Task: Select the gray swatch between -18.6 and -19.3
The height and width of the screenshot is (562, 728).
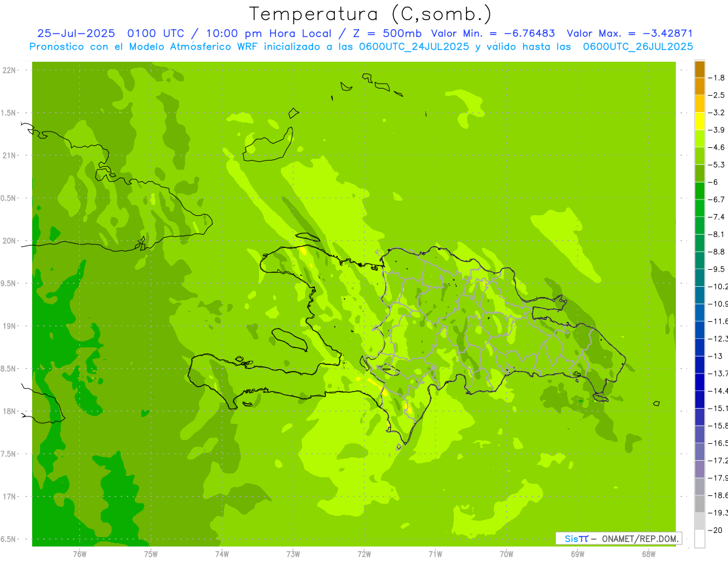Action: click(700, 504)
